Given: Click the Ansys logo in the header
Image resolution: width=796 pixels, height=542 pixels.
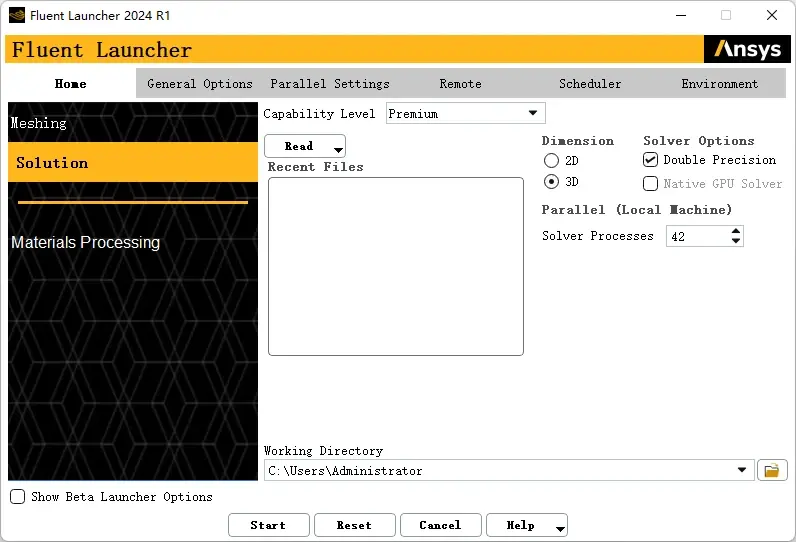Looking at the screenshot, I should point(747,49).
